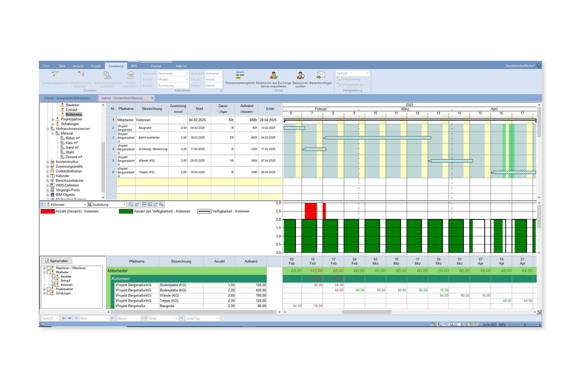The height and width of the screenshot is (387, 588).
Task: Click the Zuweisungsansicht icon
Action: [55, 76]
